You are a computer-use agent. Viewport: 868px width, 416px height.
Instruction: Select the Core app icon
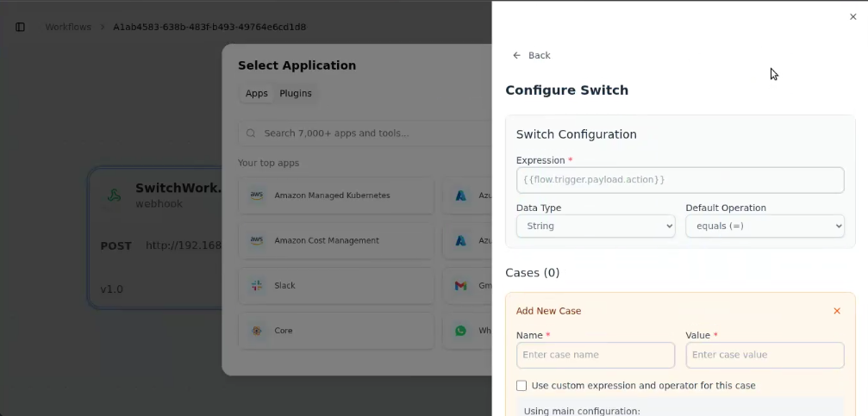[257, 331]
